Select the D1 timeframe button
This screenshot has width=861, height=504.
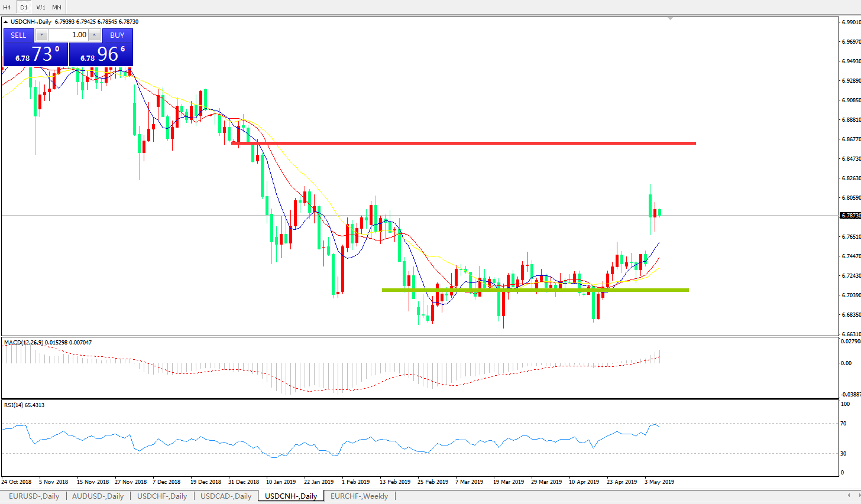[x=24, y=7]
